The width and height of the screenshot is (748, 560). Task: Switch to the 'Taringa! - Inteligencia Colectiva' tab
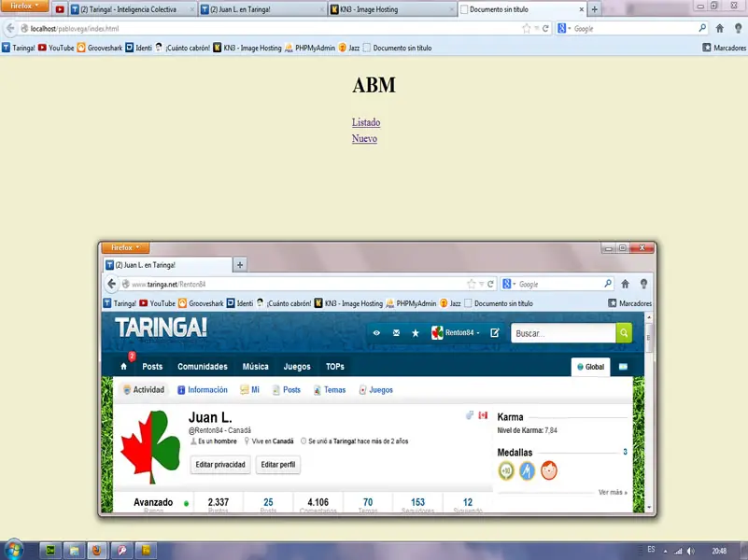133,9
